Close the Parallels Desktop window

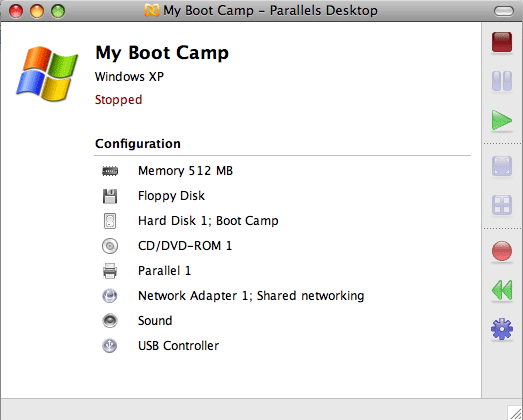click(16, 11)
